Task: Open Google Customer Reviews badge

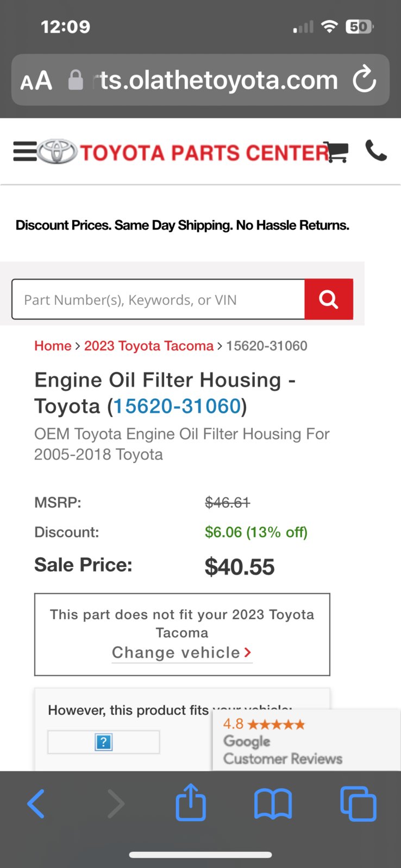Action: coord(306,740)
